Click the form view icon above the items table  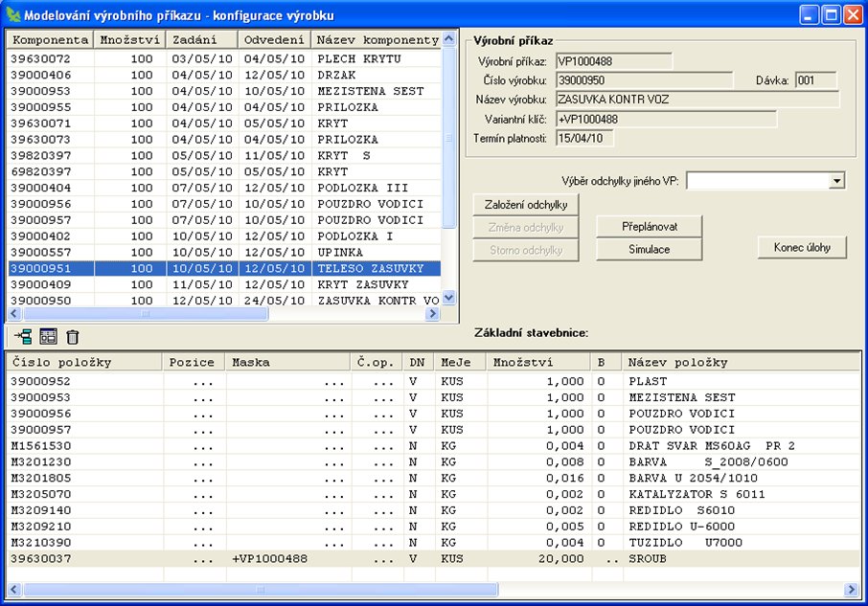click(x=48, y=336)
